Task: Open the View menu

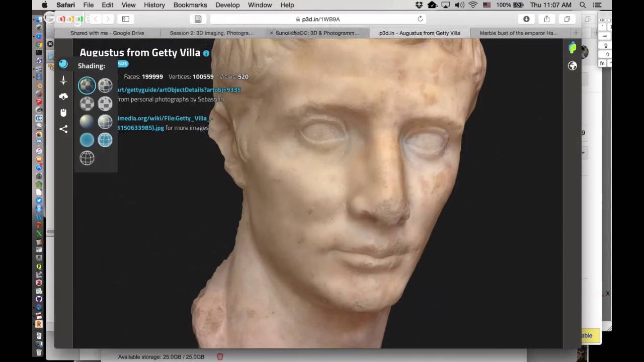Action: (x=128, y=5)
